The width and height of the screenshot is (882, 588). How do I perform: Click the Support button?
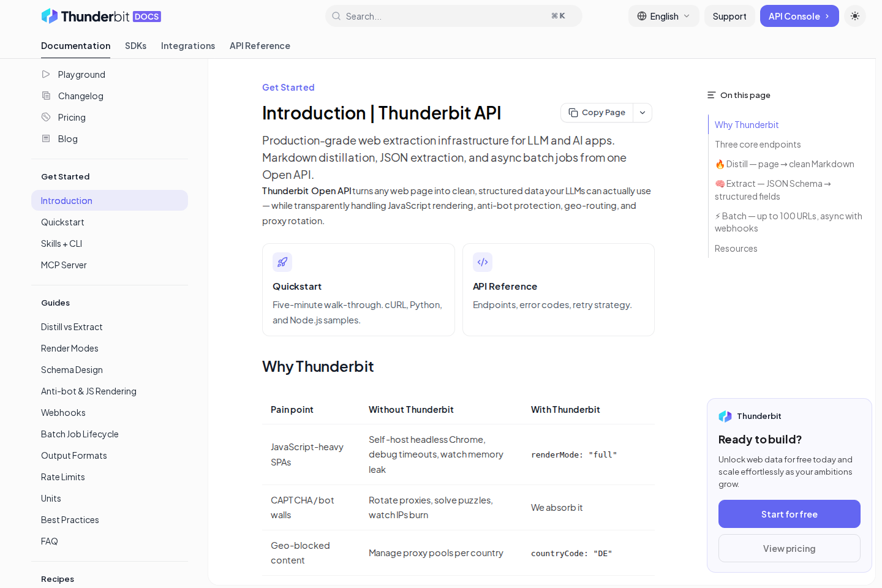pyautogui.click(x=729, y=16)
